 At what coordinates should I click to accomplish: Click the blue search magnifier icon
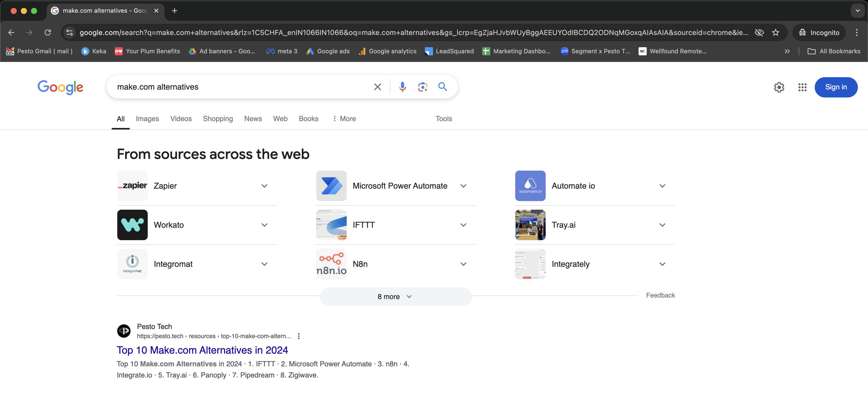pos(442,87)
